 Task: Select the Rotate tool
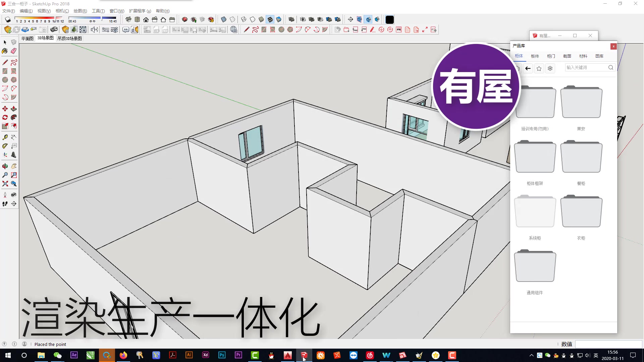(x=5, y=117)
